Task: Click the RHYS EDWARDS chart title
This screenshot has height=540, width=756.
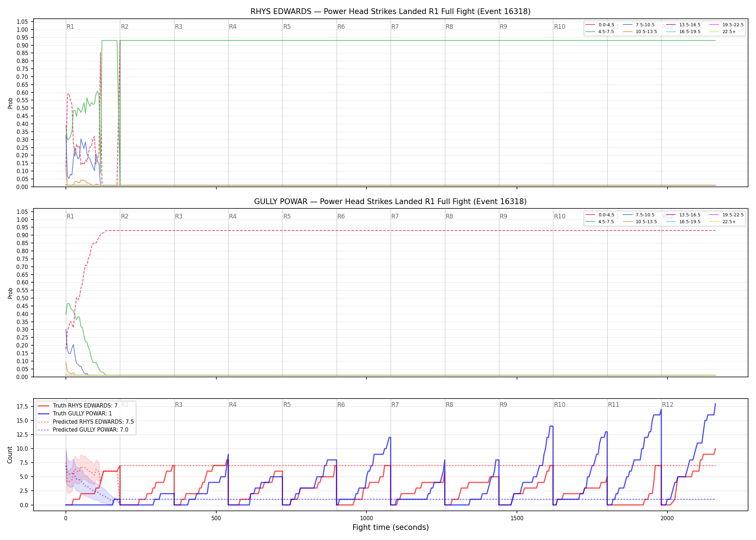Action: [x=390, y=12]
